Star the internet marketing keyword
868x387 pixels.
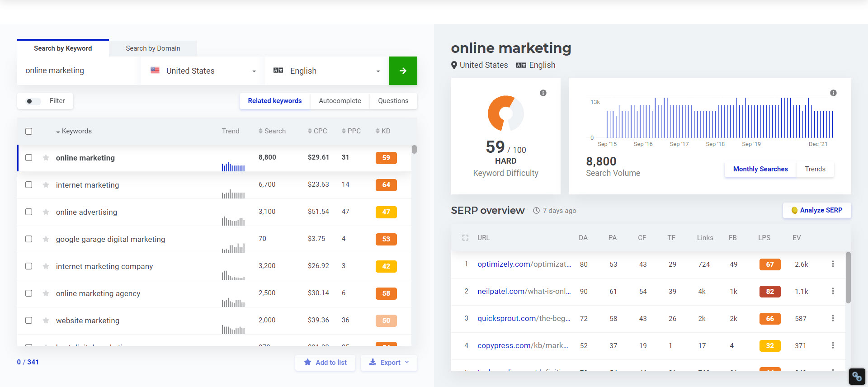[x=46, y=185]
